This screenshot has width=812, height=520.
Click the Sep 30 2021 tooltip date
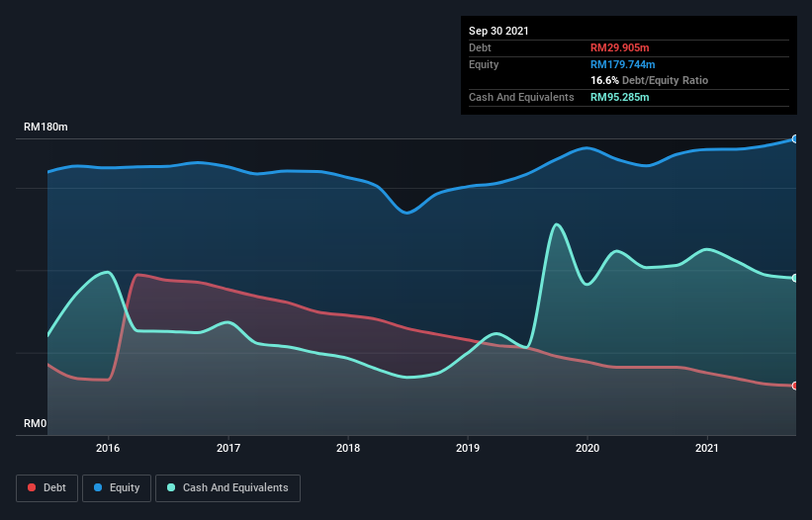[x=498, y=31]
